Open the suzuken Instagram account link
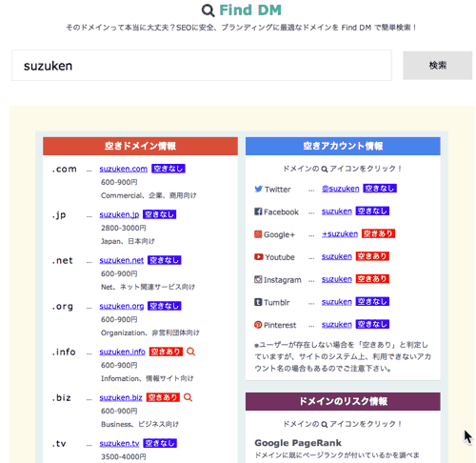 pos(337,279)
